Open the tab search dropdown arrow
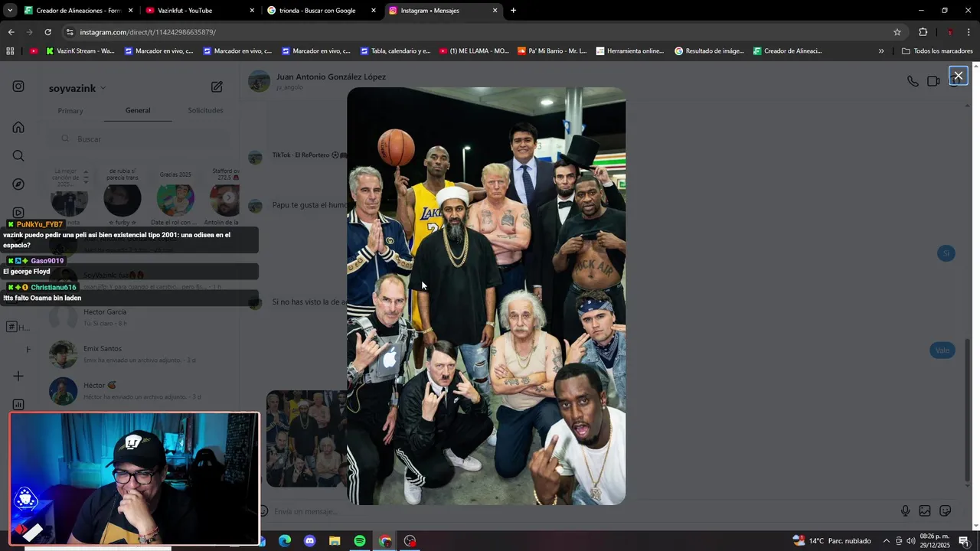The width and height of the screenshot is (980, 551). pos(9,11)
